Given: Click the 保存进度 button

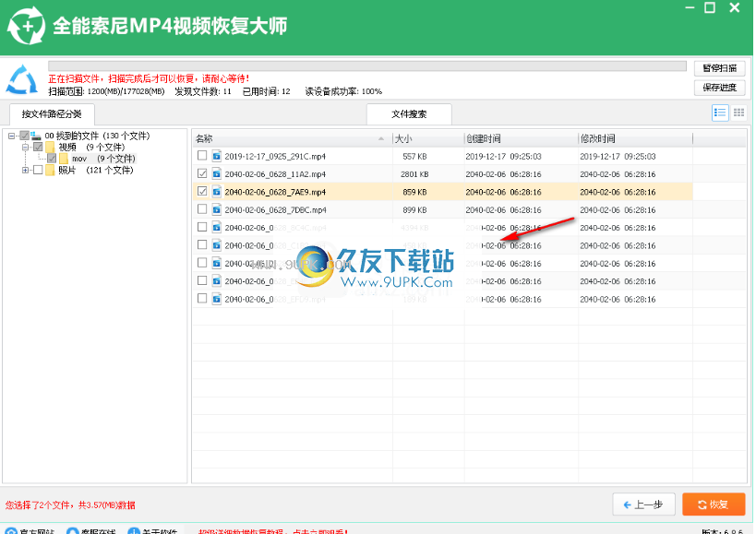Looking at the screenshot, I should click(x=719, y=87).
